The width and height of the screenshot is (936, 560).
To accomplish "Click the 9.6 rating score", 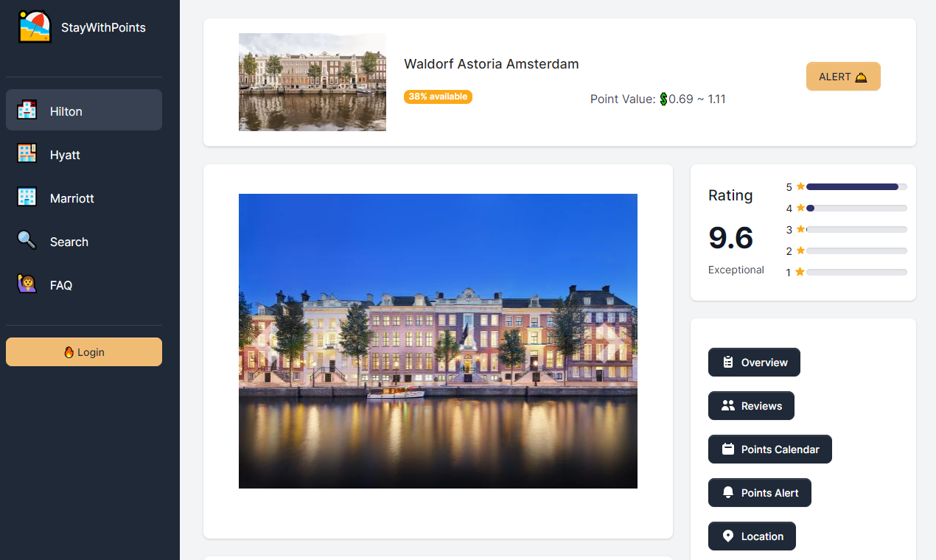I will click(x=730, y=238).
